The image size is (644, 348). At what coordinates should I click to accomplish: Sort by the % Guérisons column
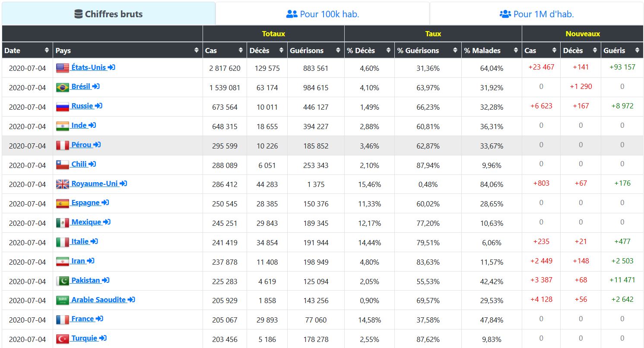tap(428, 51)
